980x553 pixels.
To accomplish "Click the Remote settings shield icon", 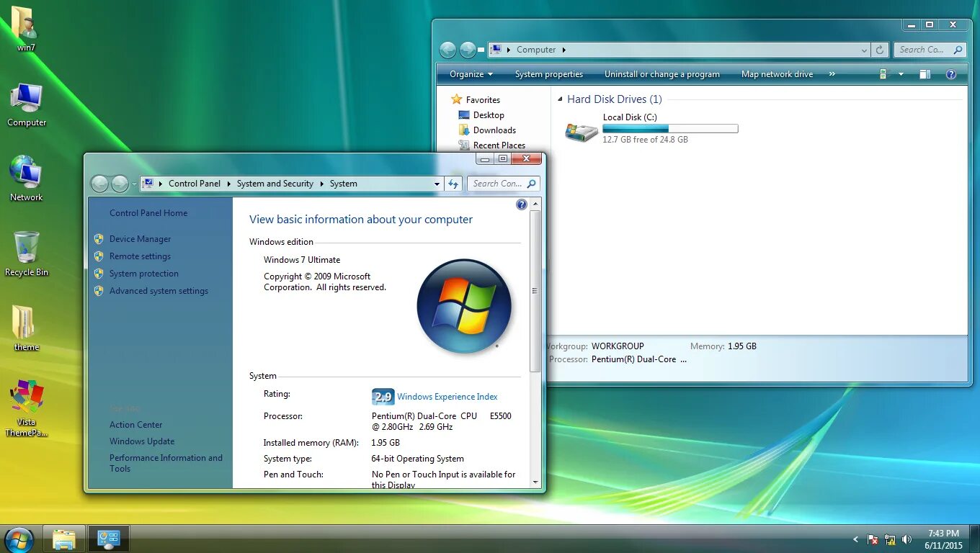I will click(x=99, y=256).
